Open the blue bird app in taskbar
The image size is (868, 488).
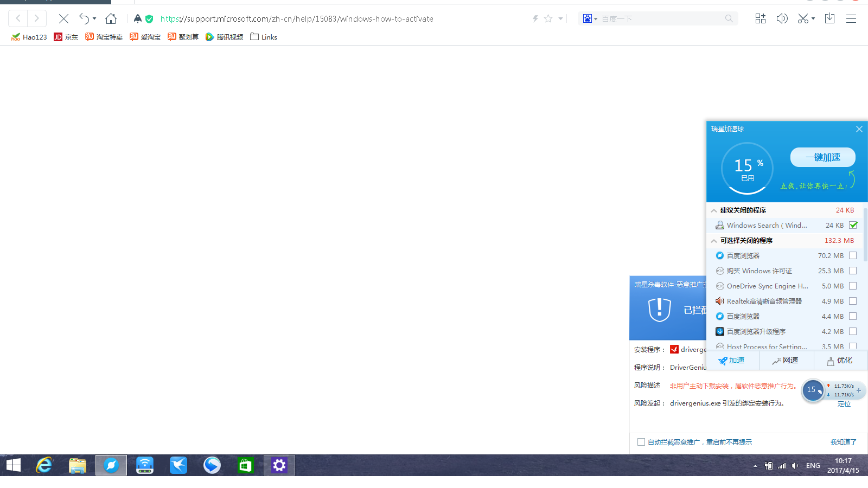pyautogui.click(x=178, y=465)
